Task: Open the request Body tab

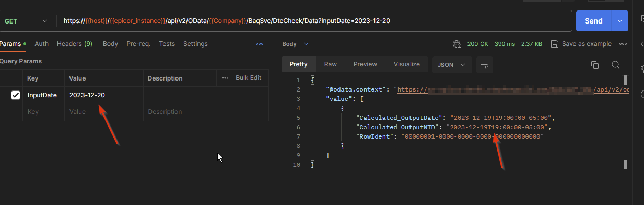Action: (110, 44)
